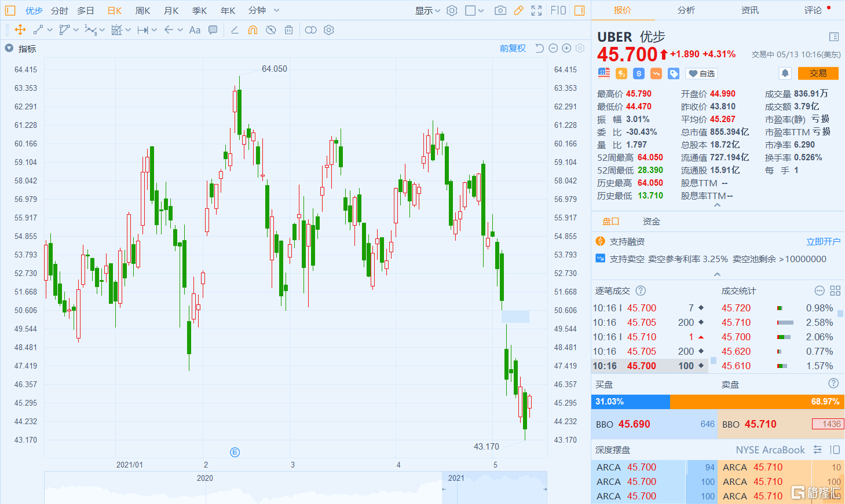The width and height of the screenshot is (845, 504).
Task: Open the 前复权 price adjustment option
Action: tap(513, 49)
